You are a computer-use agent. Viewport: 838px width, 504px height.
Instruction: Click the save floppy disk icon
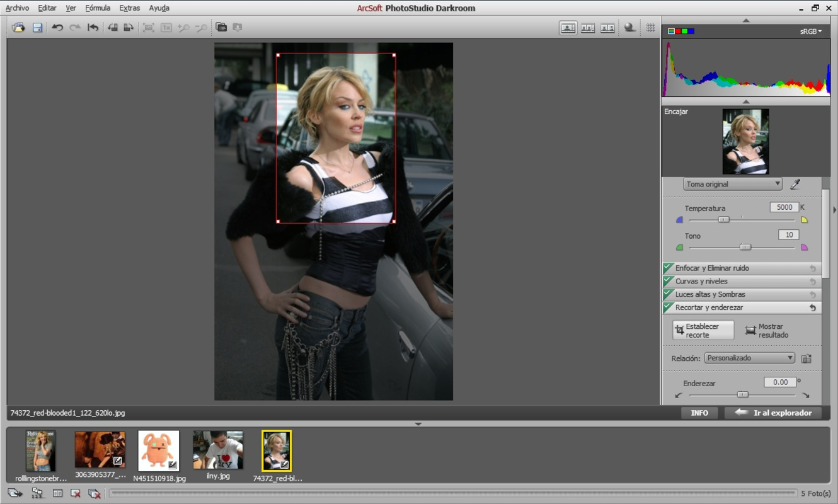click(37, 28)
